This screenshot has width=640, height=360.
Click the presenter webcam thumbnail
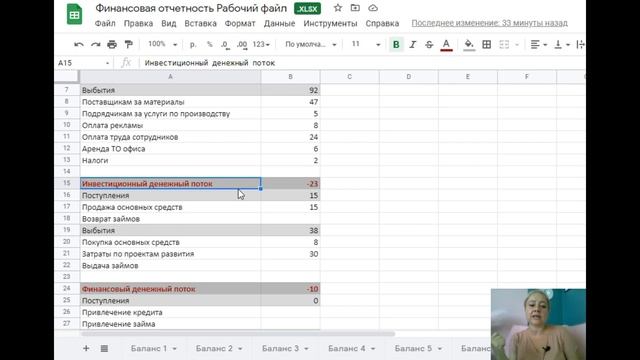(538, 324)
